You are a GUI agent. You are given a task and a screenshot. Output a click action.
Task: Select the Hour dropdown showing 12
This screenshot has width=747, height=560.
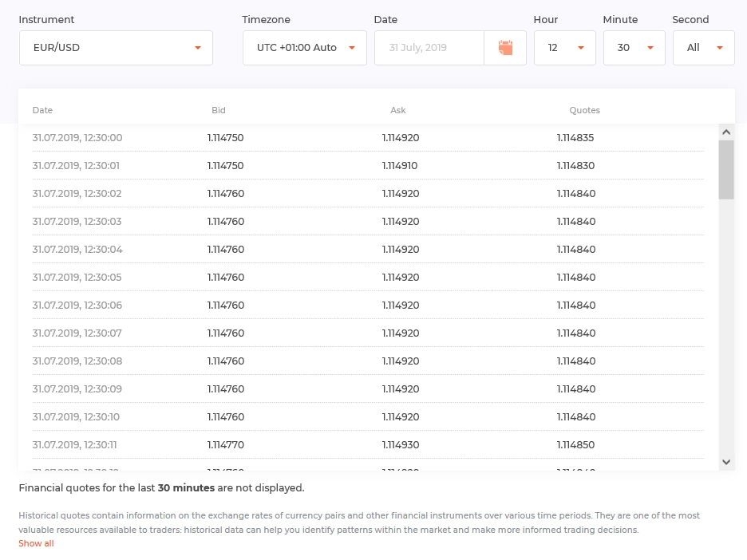[x=564, y=48]
